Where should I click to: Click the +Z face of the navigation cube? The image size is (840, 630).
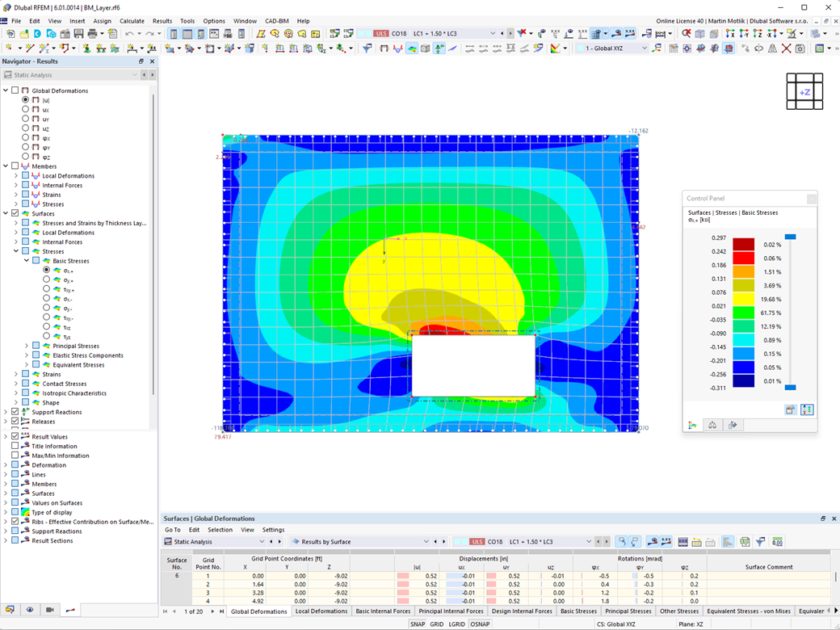click(804, 91)
